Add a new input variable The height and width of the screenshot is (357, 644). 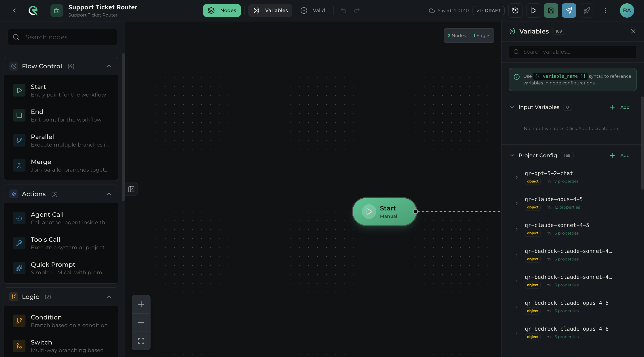619,107
